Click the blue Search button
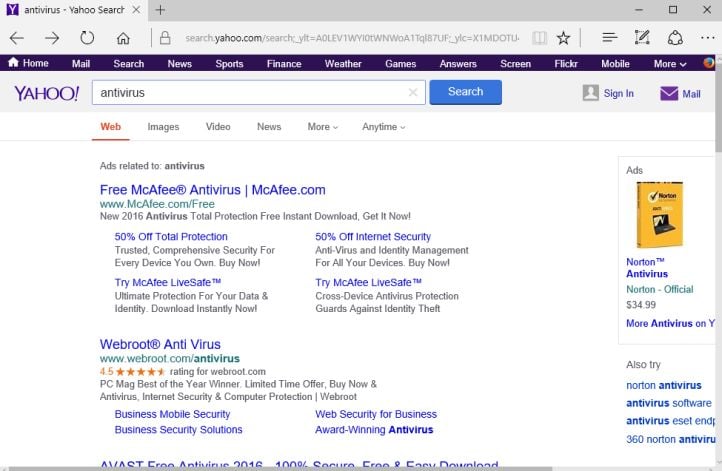The width and height of the screenshot is (722, 471). pos(466,92)
